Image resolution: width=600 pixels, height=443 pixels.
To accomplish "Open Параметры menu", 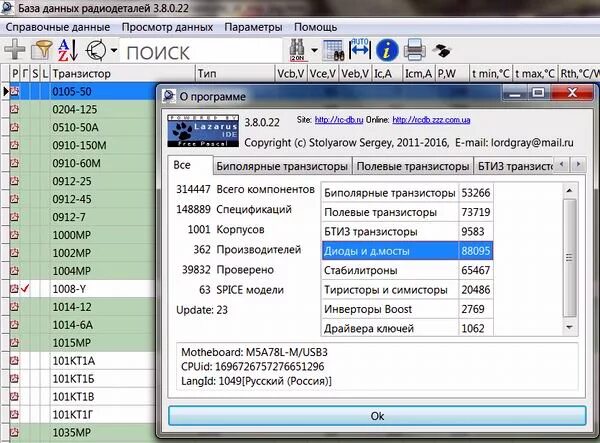I will (253, 27).
